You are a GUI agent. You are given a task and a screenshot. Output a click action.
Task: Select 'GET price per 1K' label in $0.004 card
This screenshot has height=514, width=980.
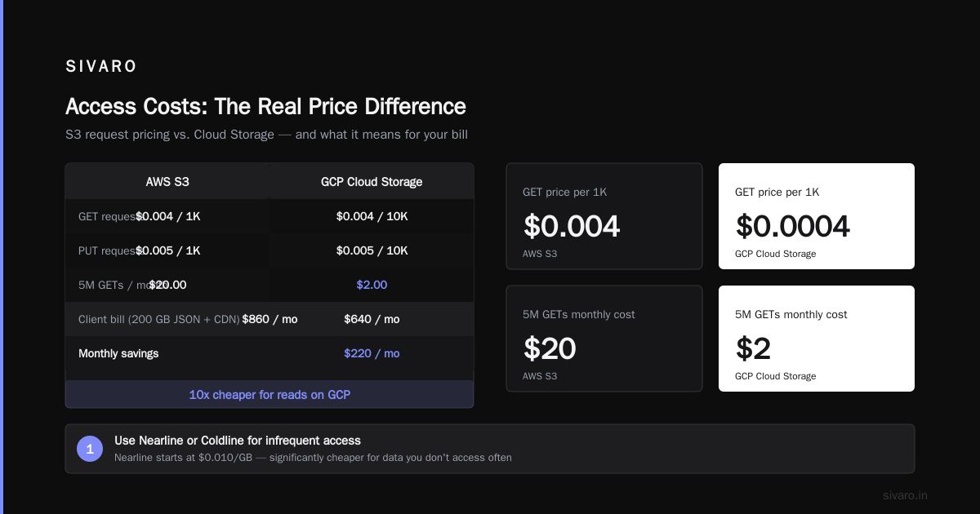[x=564, y=193]
